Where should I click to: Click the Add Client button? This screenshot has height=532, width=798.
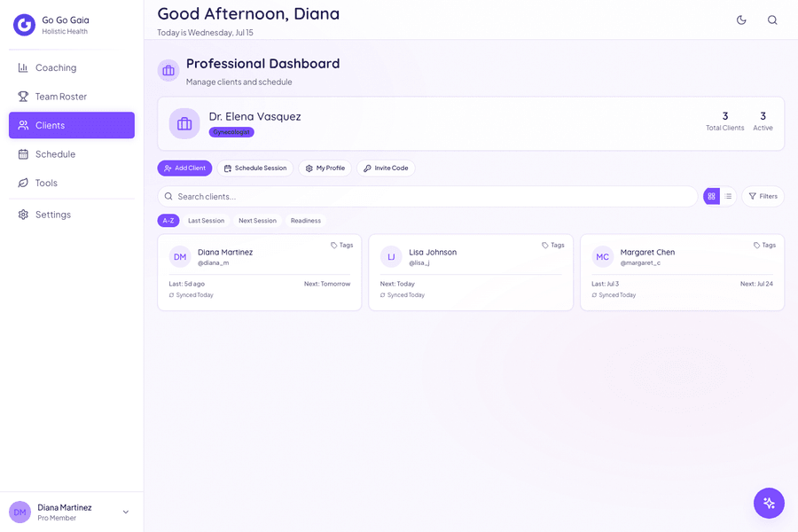point(184,168)
